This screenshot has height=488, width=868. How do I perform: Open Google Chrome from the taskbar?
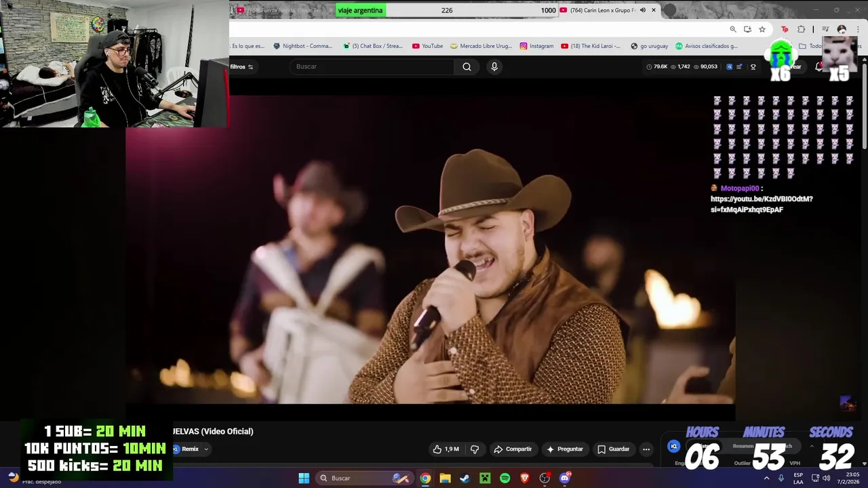coord(425,478)
